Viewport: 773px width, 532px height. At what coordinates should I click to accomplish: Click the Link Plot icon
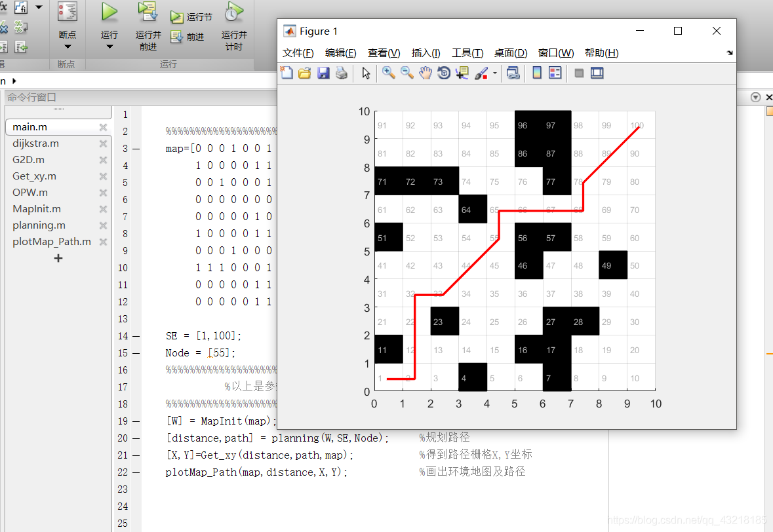(513, 73)
